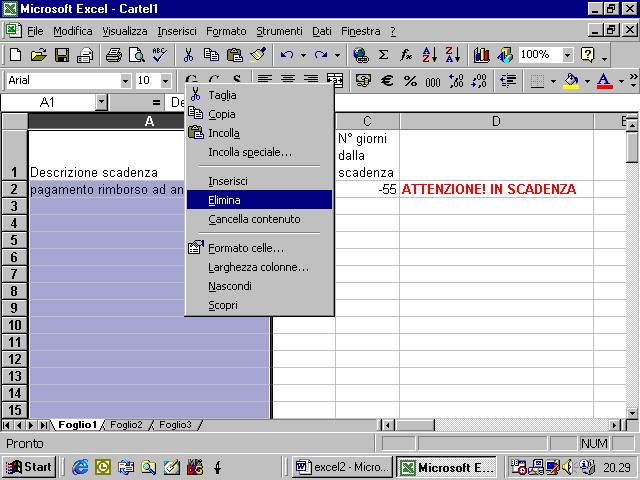Choose Incolla speciale in context menu

click(x=259, y=152)
